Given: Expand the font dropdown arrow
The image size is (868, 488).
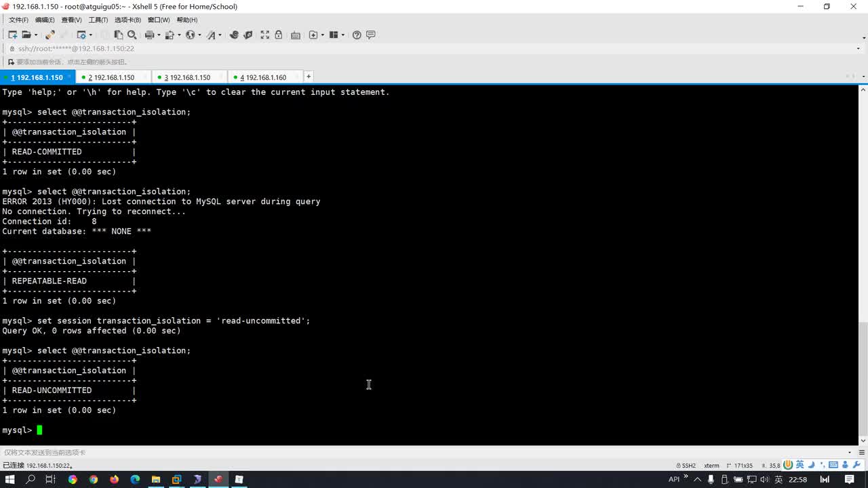Looking at the screenshot, I should [221, 35].
